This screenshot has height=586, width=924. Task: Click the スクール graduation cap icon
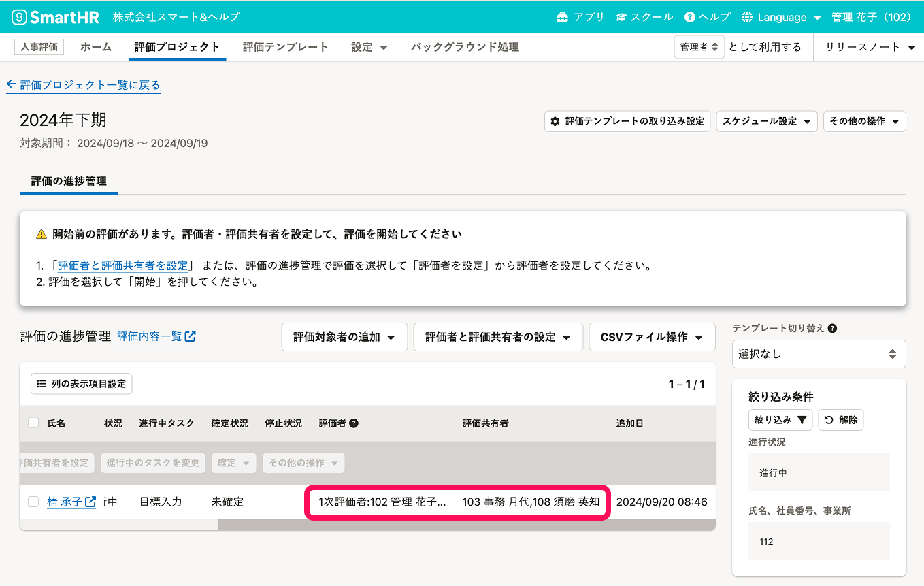622,17
